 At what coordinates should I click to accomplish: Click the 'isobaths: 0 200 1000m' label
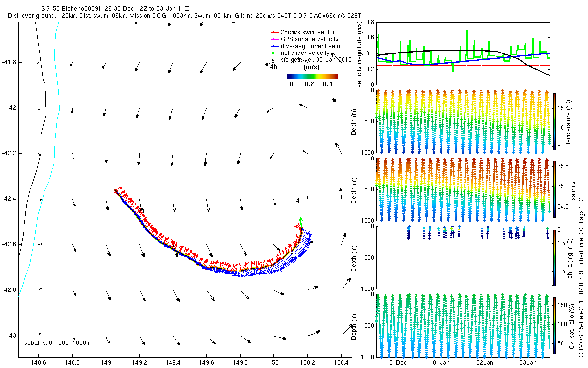click(x=56, y=342)
